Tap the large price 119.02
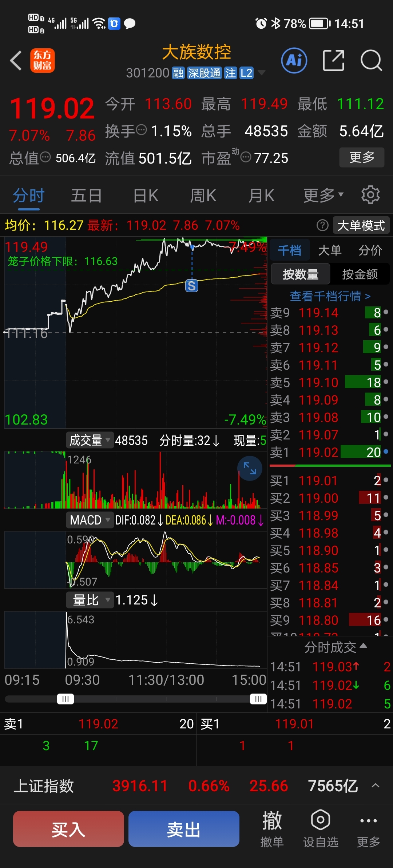 coord(52,108)
